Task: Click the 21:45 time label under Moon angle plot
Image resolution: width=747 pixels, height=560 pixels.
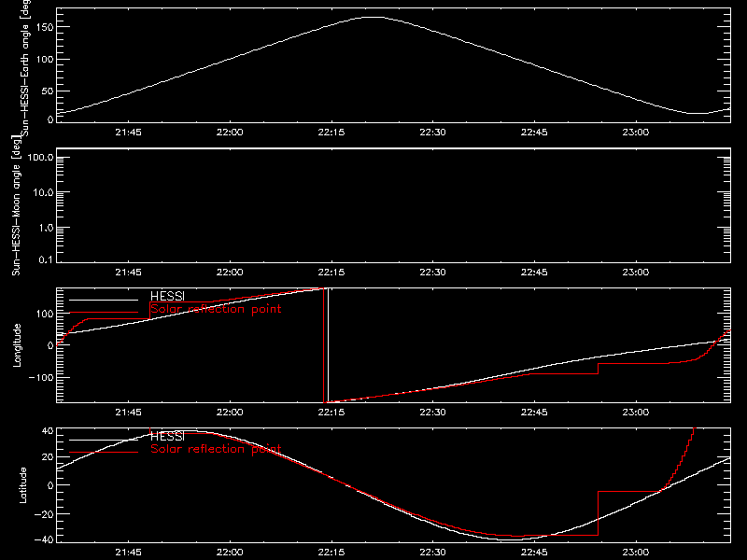Action: (128, 273)
